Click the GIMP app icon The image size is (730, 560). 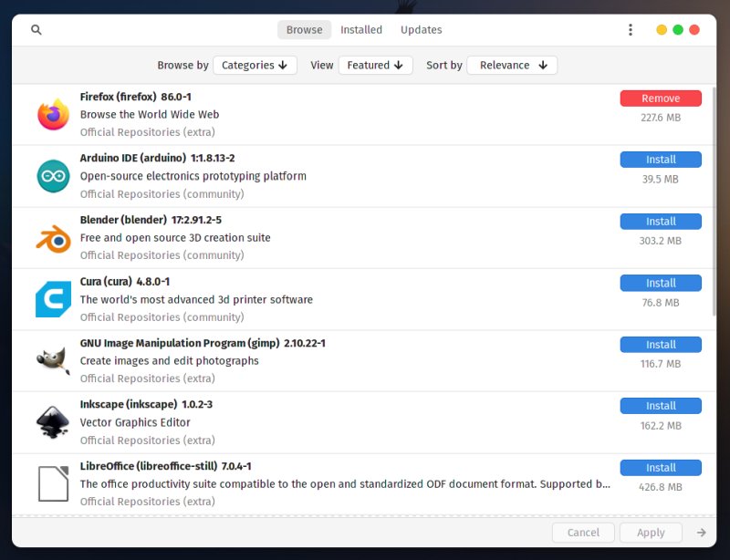(53, 361)
